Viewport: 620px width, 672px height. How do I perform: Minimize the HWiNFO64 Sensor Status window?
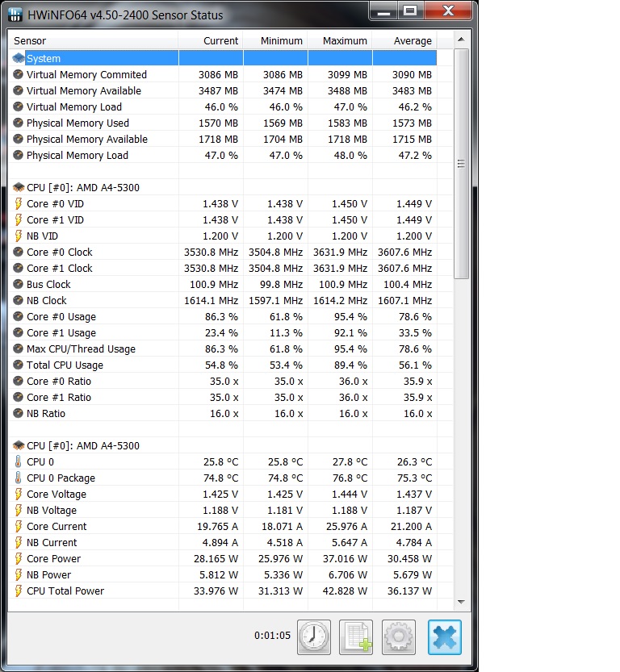[x=383, y=11]
